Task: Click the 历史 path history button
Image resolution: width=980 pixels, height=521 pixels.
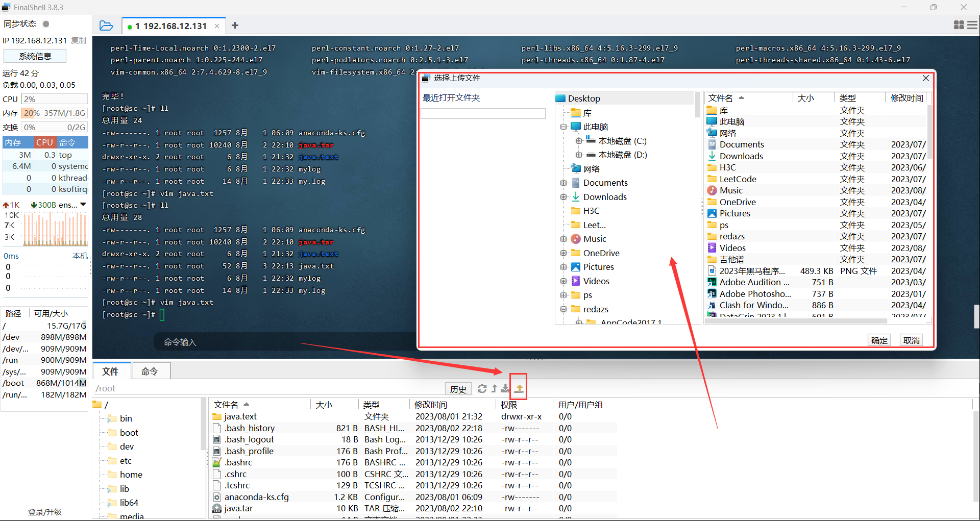Action: point(458,389)
